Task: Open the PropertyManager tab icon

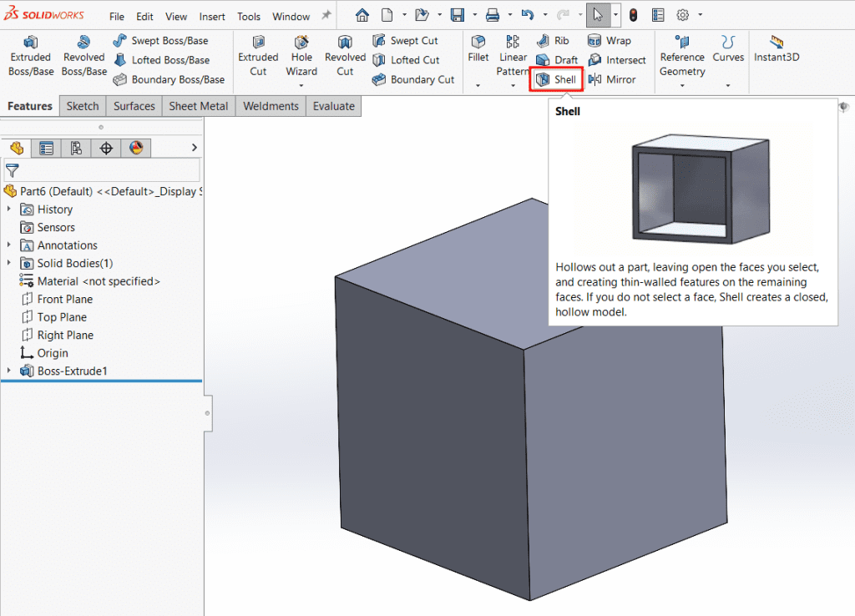Action: [x=46, y=149]
